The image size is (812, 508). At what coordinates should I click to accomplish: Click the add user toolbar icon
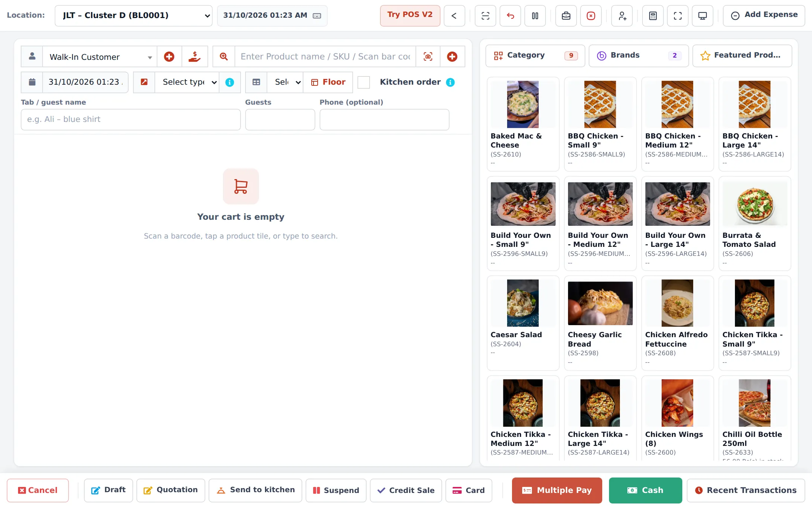click(622, 16)
